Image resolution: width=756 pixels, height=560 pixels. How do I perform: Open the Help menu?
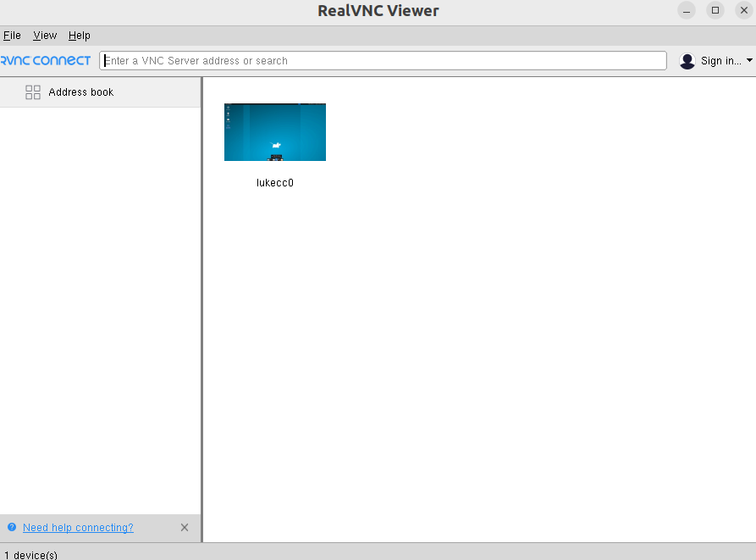click(x=79, y=36)
